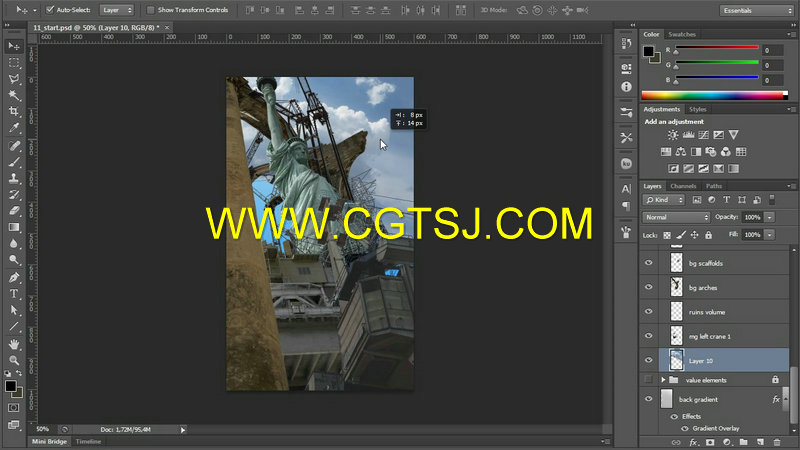This screenshot has height=450, width=800.
Task: Select the Rectangular Marquee tool
Action: (x=14, y=63)
